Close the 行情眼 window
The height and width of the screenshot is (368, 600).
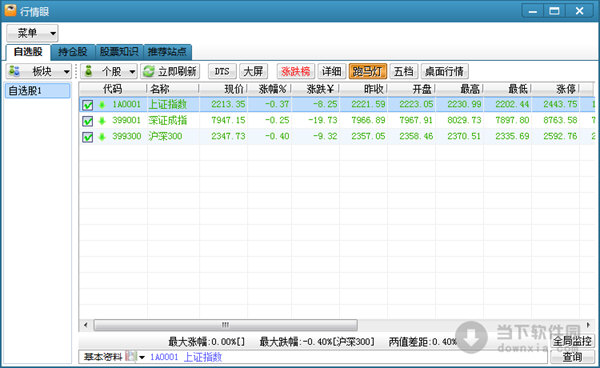pos(579,11)
